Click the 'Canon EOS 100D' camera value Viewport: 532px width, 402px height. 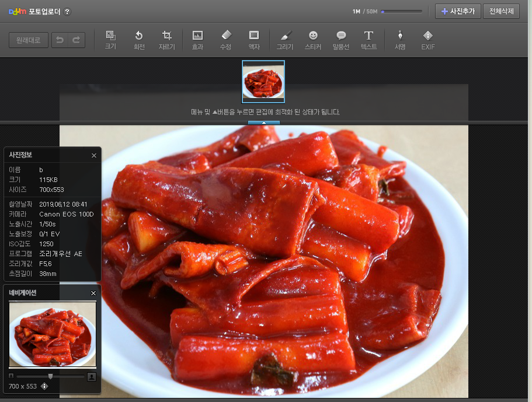point(67,214)
